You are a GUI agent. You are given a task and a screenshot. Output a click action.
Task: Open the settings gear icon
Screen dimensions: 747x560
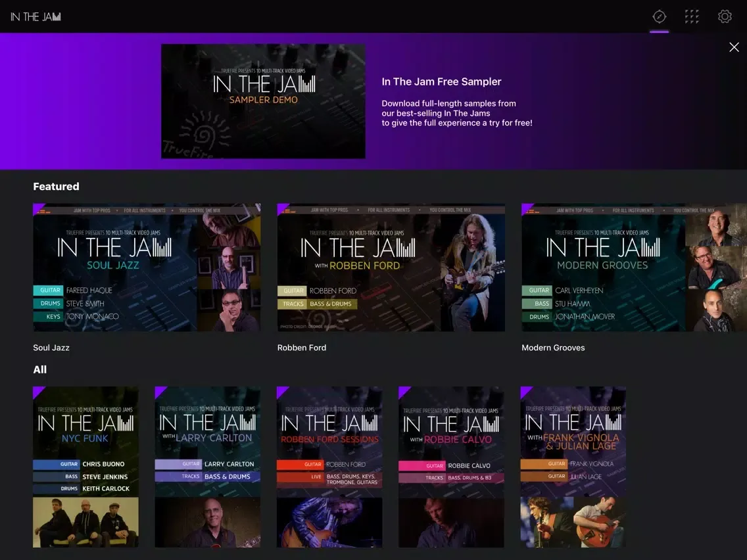coord(725,16)
